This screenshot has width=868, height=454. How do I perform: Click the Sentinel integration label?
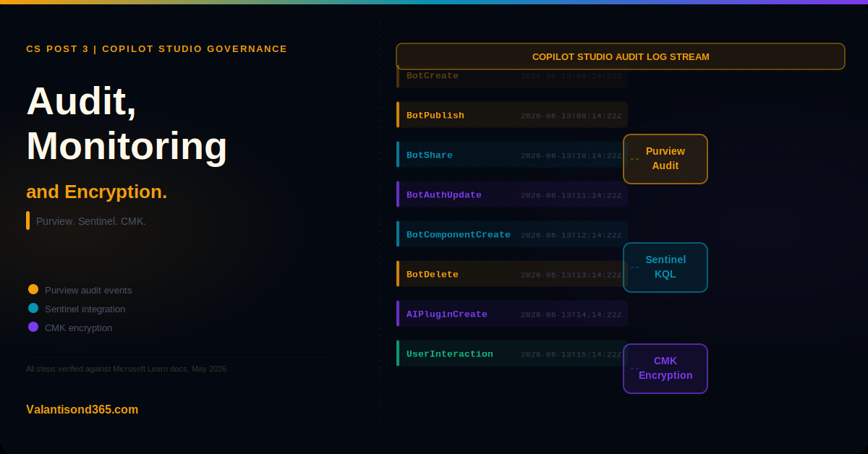(85, 309)
